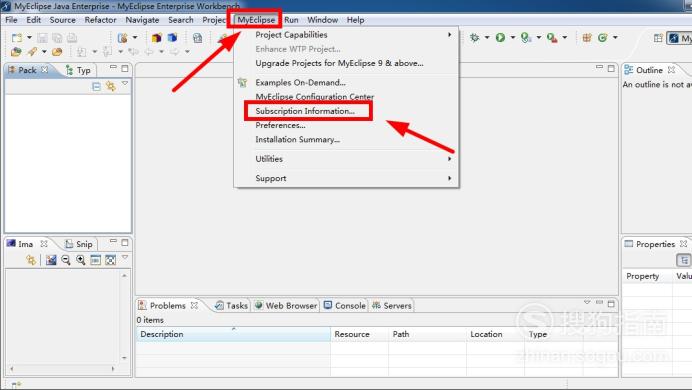Click the Save toolbar icon
The image size is (692, 390).
[x=42, y=38]
